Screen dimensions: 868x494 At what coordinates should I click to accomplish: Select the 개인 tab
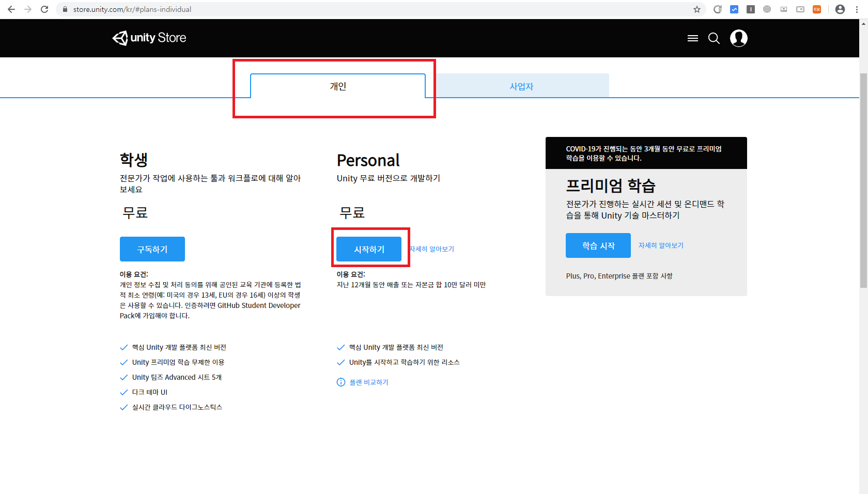tap(338, 86)
